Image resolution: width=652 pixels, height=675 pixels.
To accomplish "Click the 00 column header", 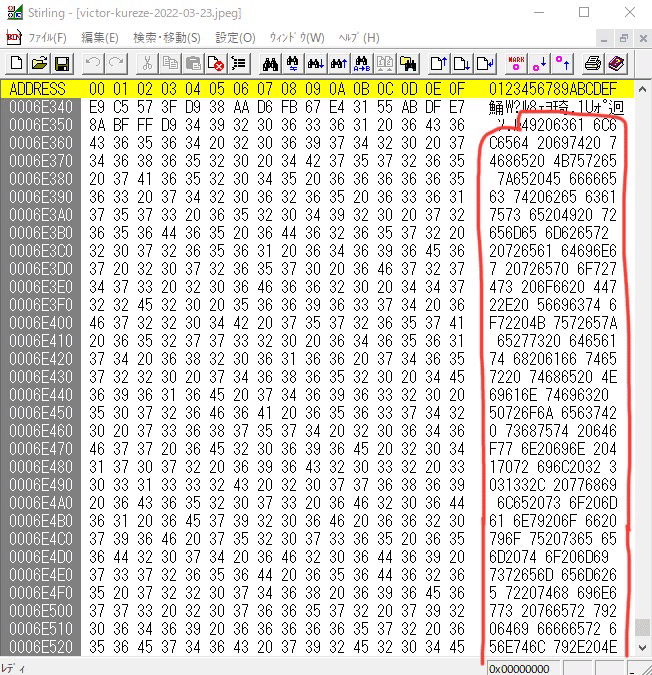I will coord(97,89).
